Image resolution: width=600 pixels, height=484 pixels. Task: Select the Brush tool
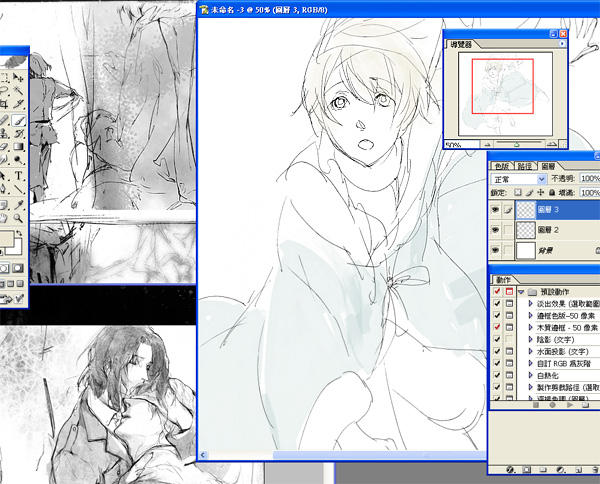18,120
